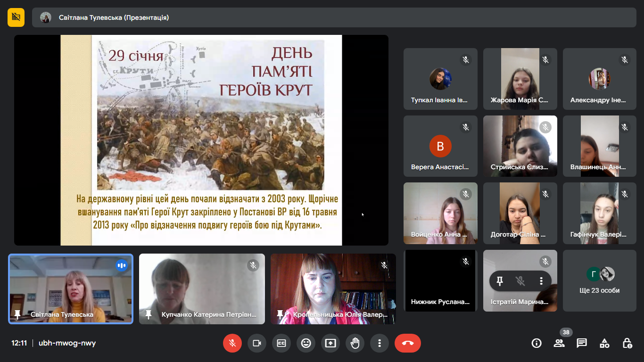Select Світлана Тулевська's video tile
This screenshot has width=644, height=362.
point(71,289)
